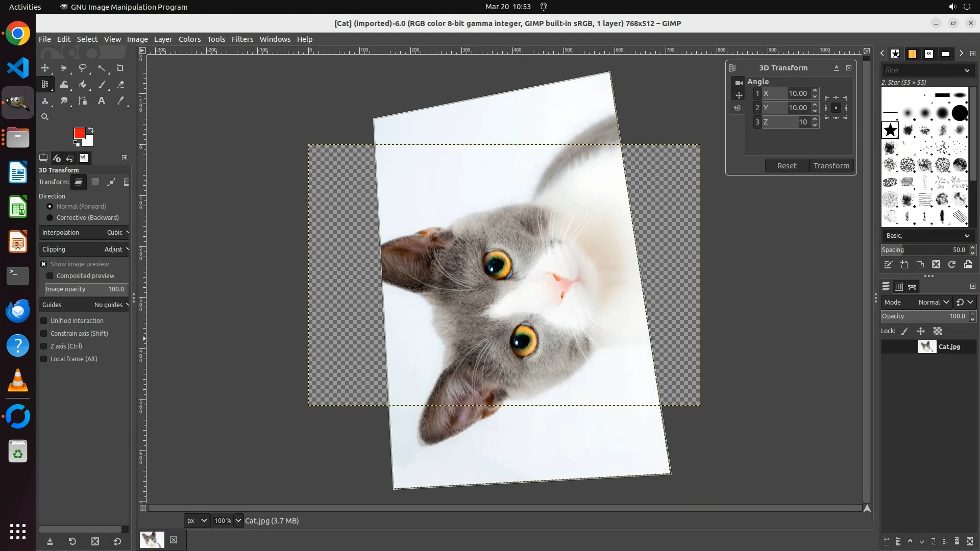Select Corrective (Backward) direction
The height and width of the screenshot is (551, 980).
click(x=50, y=218)
